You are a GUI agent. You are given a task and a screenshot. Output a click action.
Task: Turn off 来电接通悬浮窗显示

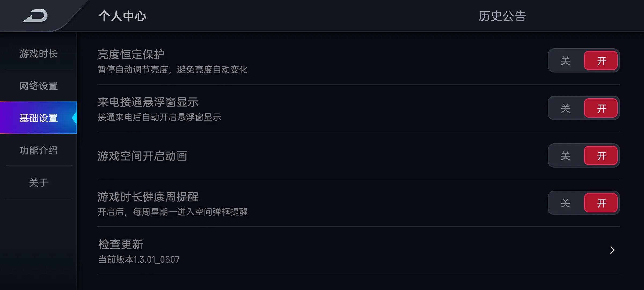[x=565, y=108]
